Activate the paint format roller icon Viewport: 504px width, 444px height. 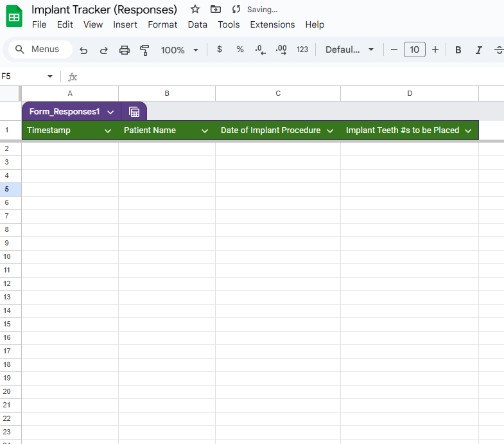(x=144, y=50)
